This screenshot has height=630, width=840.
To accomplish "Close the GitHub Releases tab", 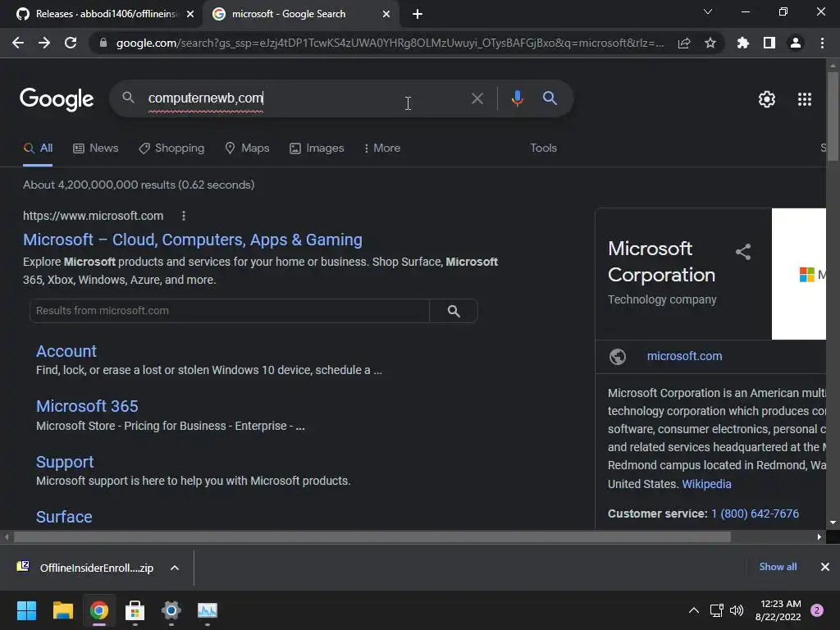I will 190,15.
